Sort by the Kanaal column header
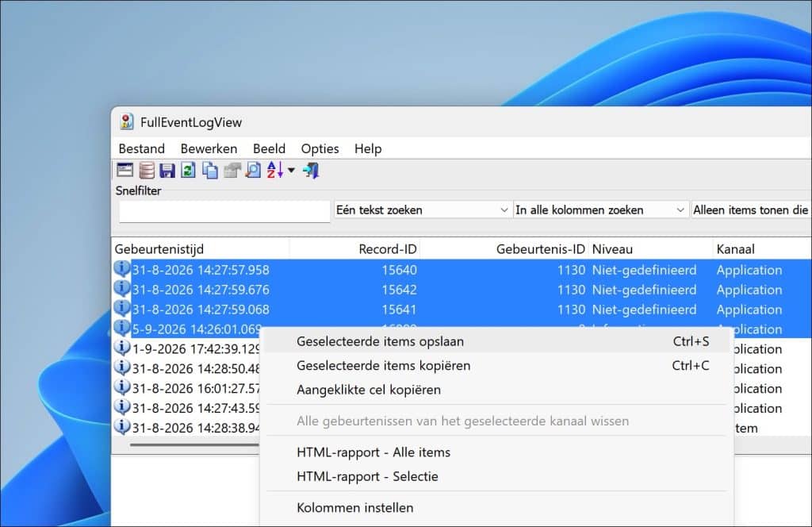The width and height of the screenshot is (812, 527). click(x=762, y=249)
